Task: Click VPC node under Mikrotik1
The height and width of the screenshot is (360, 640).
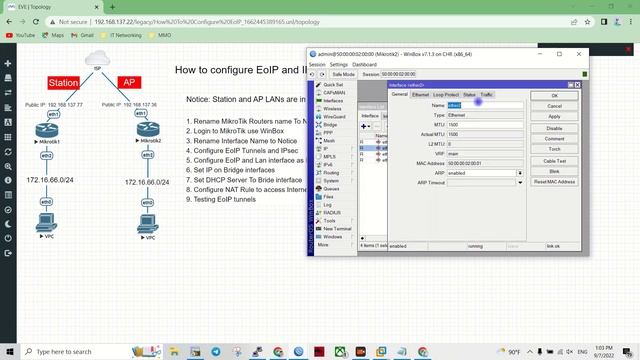Action: [46, 223]
